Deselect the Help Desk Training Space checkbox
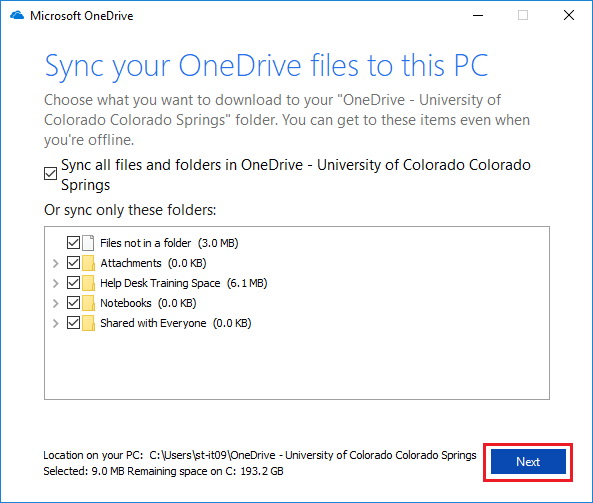593x503 pixels. pyautogui.click(x=73, y=283)
